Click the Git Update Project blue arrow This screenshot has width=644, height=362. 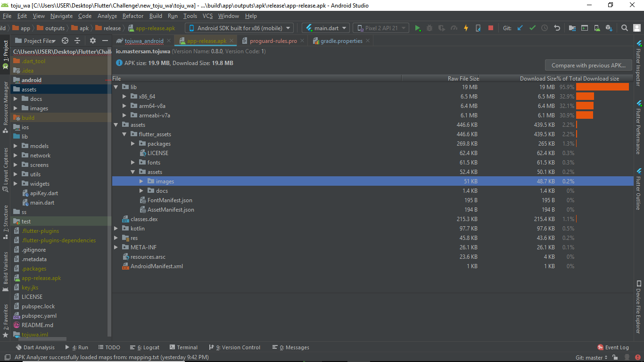[520, 28]
